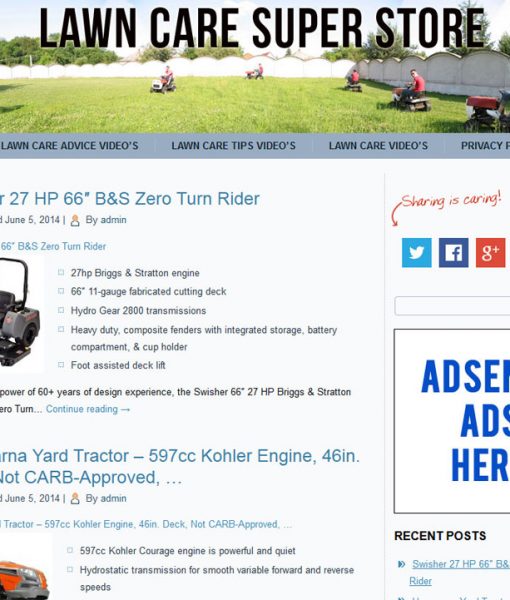Click the arrow bullet beside Swisher recent post
The width and height of the screenshot is (510, 600).
coord(401,564)
